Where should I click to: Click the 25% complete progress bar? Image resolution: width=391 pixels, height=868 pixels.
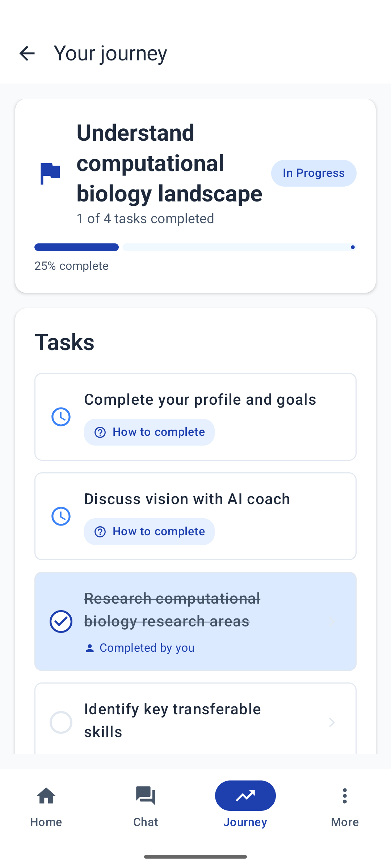point(195,247)
